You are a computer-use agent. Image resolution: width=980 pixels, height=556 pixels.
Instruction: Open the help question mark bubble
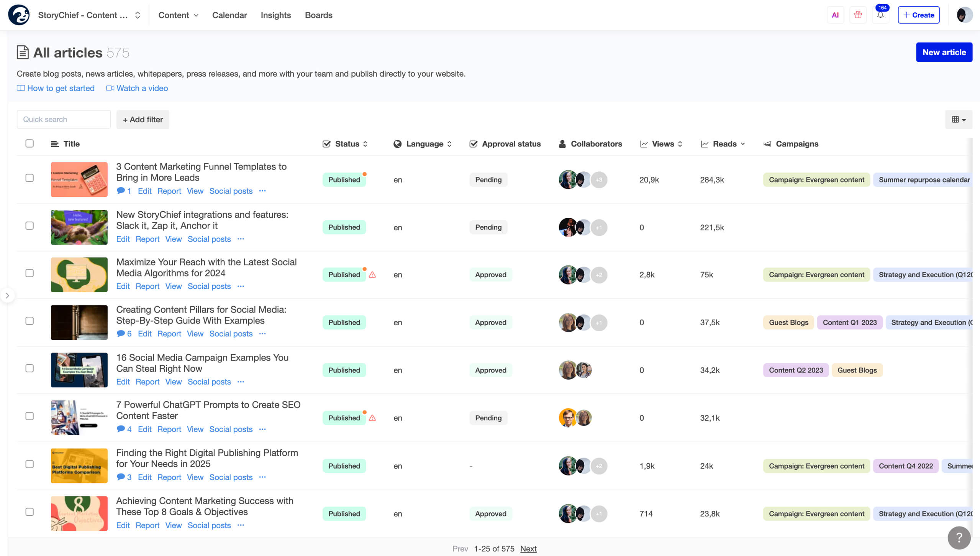pyautogui.click(x=959, y=538)
